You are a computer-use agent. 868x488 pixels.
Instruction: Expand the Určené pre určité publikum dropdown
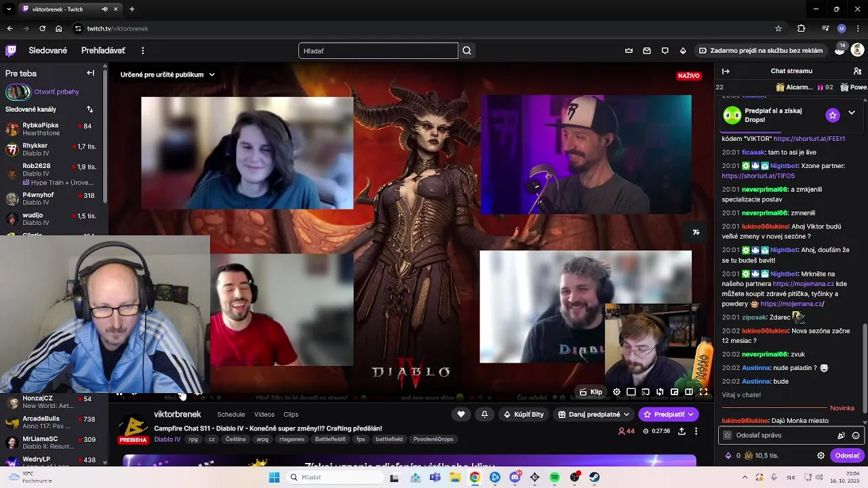point(167,75)
